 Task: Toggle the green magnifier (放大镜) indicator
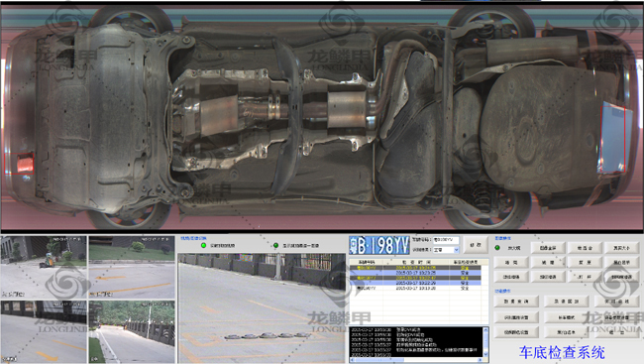click(497, 248)
